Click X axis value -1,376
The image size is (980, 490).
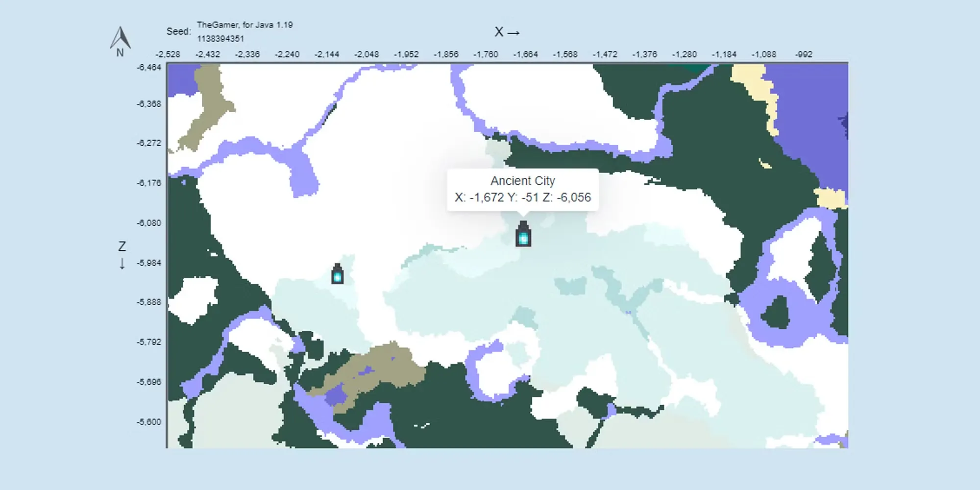[x=644, y=54]
